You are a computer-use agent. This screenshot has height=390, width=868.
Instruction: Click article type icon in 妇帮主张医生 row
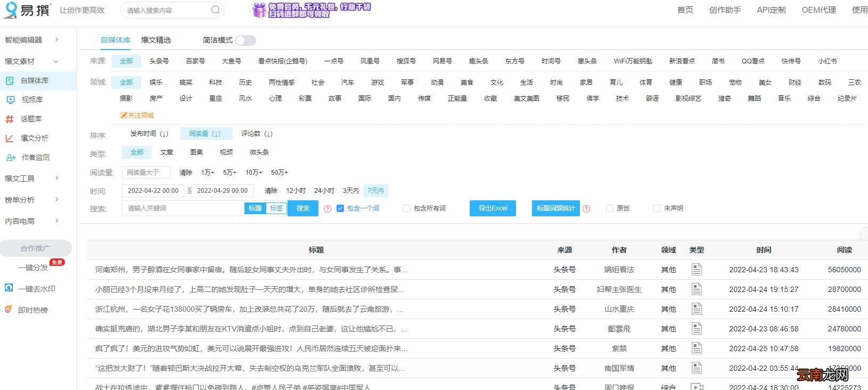[x=697, y=289]
